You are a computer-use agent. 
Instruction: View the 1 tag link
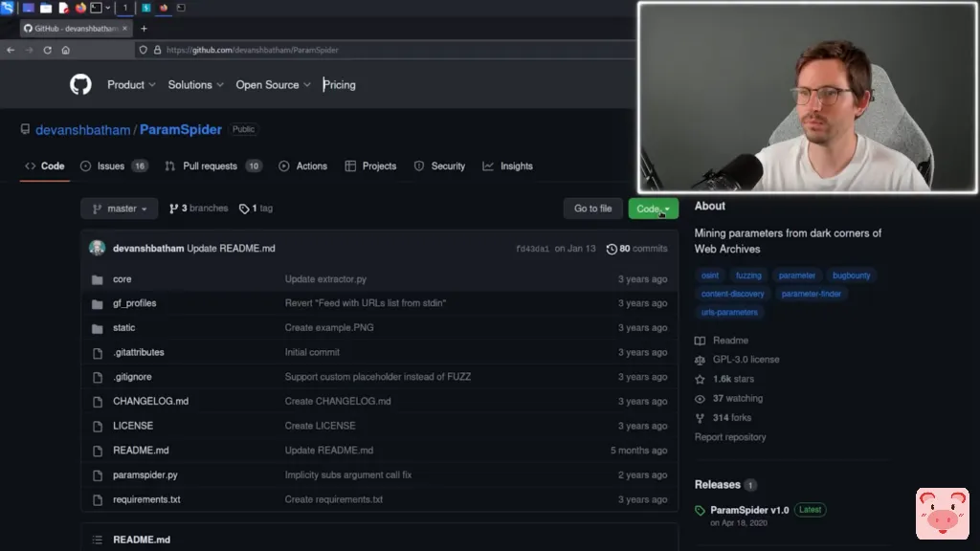click(256, 209)
